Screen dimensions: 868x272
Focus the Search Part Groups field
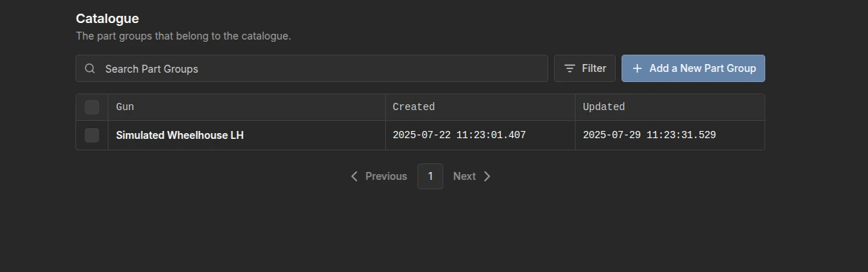(x=312, y=68)
